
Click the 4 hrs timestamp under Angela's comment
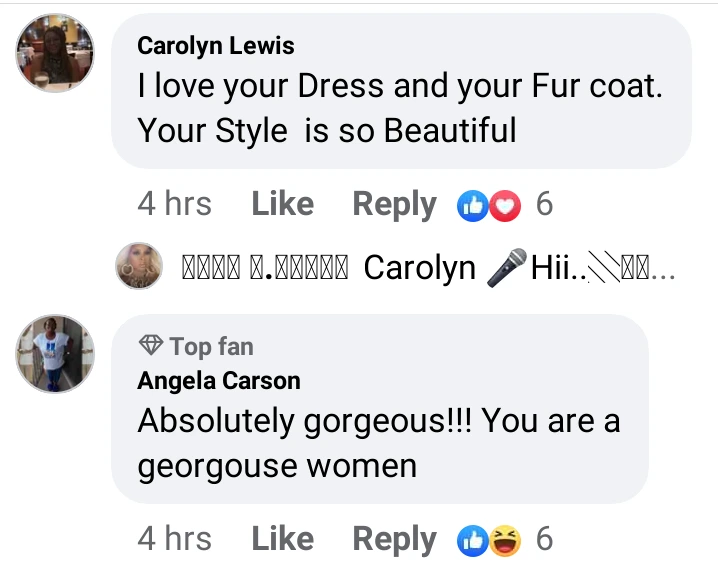click(174, 540)
